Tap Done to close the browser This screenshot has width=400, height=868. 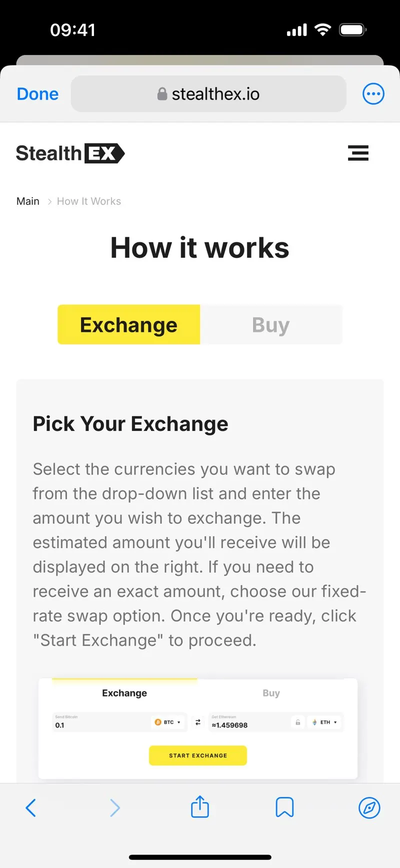click(x=37, y=94)
